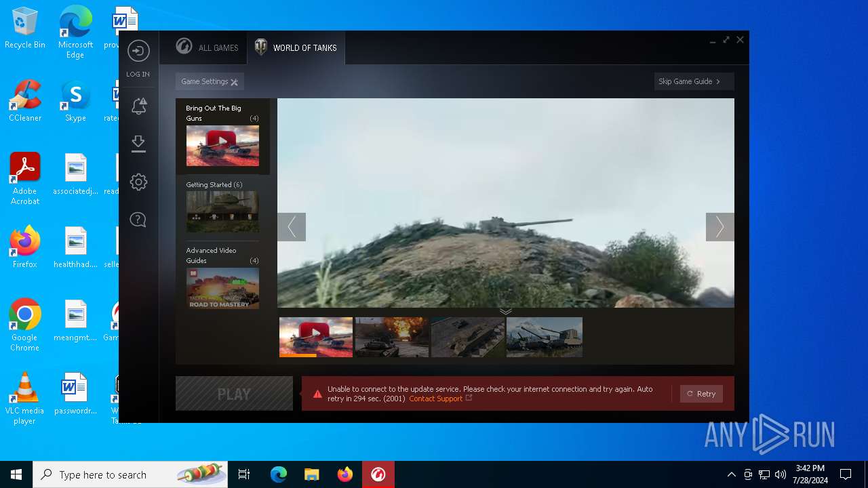
Task: Click the World of Tanks emblem icon
Action: pyautogui.click(x=260, y=47)
